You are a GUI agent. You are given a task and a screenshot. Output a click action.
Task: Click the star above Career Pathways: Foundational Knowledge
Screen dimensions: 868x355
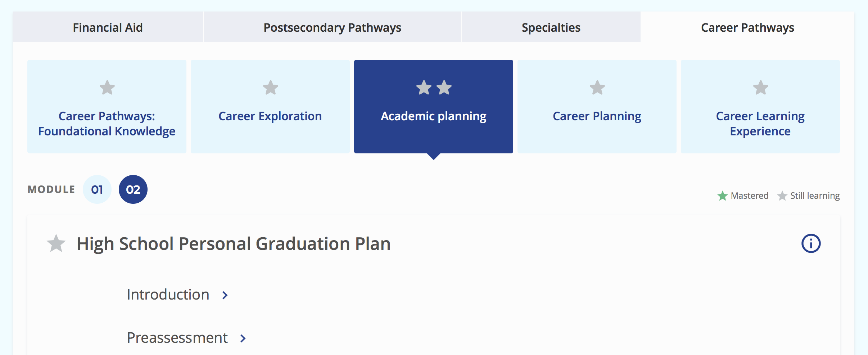107,87
